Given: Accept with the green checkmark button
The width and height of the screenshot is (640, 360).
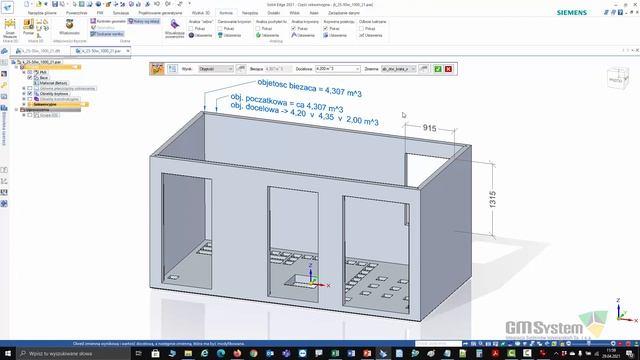Looking at the screenshot, I should [x=438, y=69].
